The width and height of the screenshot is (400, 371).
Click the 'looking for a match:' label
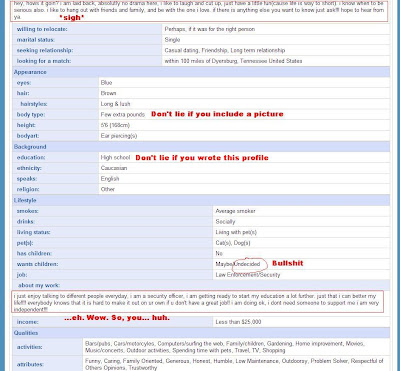[x=44, y=61]
